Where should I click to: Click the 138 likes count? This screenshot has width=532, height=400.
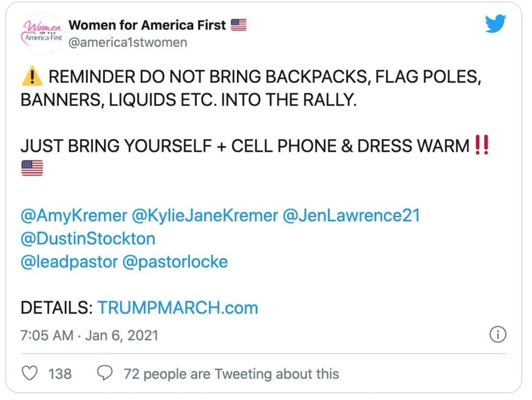(60, 374)
